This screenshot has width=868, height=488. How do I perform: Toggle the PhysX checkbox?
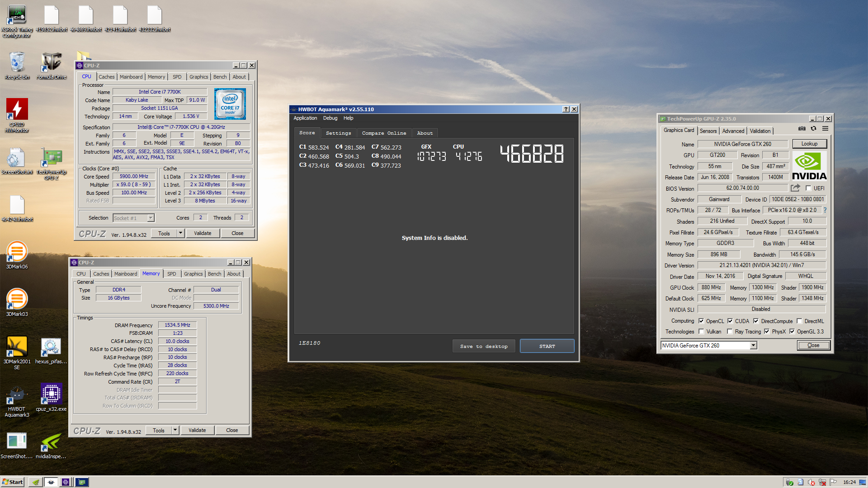point(767,332)
